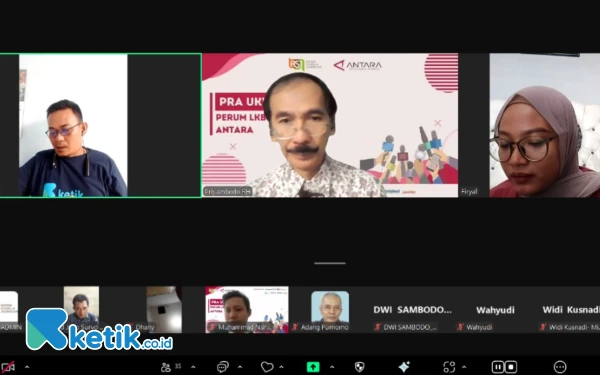This screenshot has width=600, height=375.
Task: Start video with the crossed-out camera icon
Action: click(8, 367)
